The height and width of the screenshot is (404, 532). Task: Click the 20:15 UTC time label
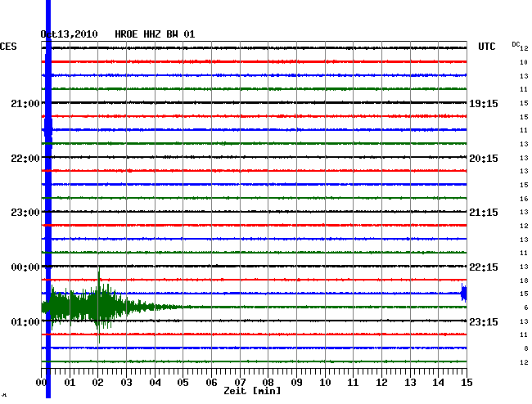[484, 159]
